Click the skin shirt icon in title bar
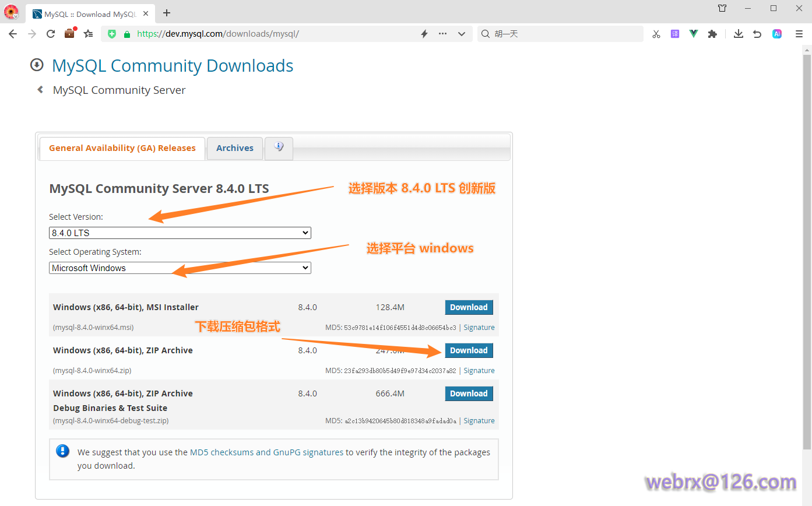Image resolution: width=812 pixels, height=506 pixels. pyautogui.click(x=722, y=8)
